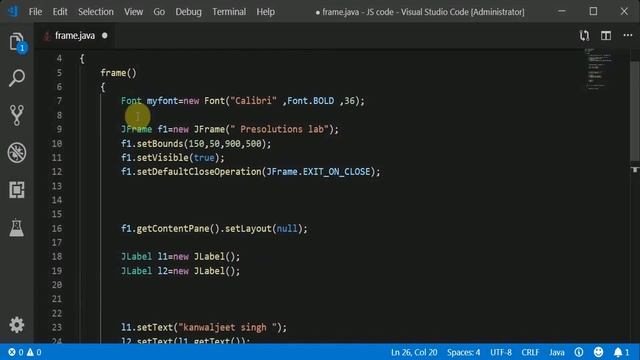Click Ln 26, Col 20 status entry
The image size is (640, 360).
coord(414,352)
